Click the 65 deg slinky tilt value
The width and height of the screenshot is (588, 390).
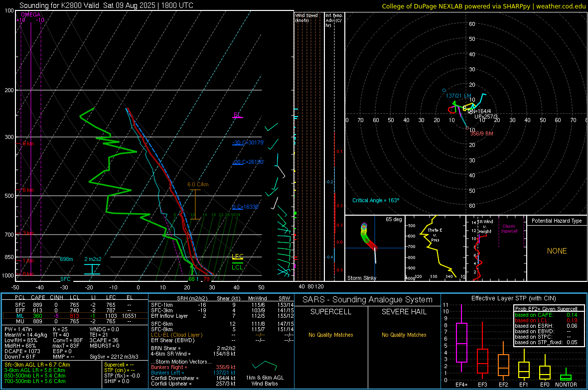click(394, 219)
